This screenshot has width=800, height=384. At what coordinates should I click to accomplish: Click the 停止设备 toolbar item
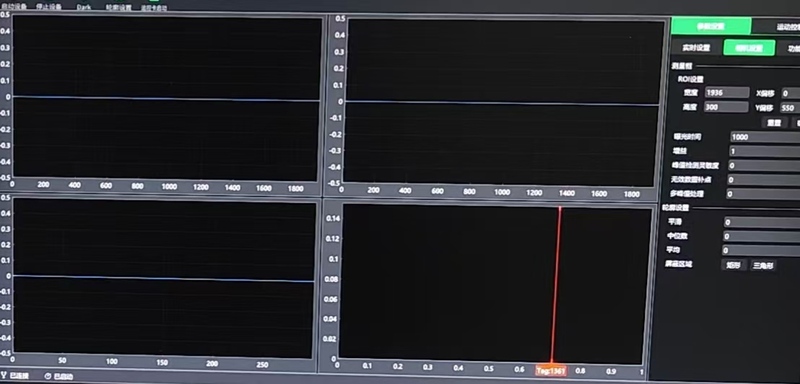tap(49, 7)
